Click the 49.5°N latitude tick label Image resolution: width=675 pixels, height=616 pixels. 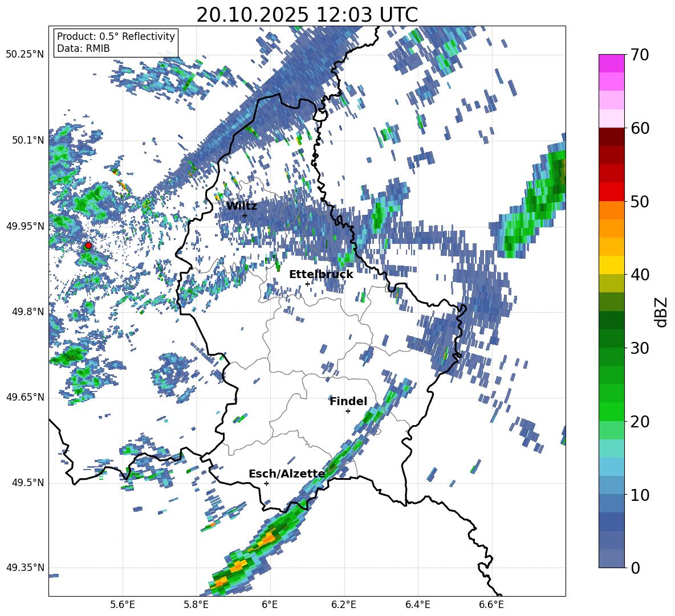pos(28,483)
